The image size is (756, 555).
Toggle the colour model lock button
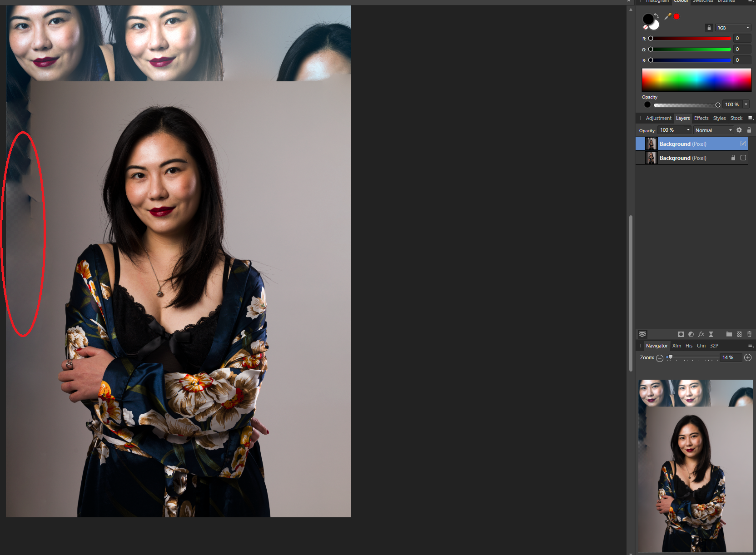point(709,28)
